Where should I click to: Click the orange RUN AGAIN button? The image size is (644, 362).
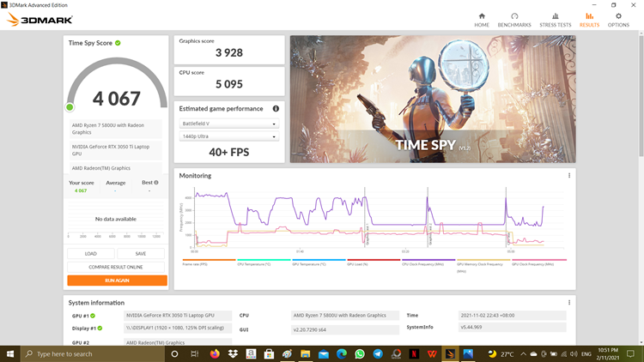(x=117, y=281)
